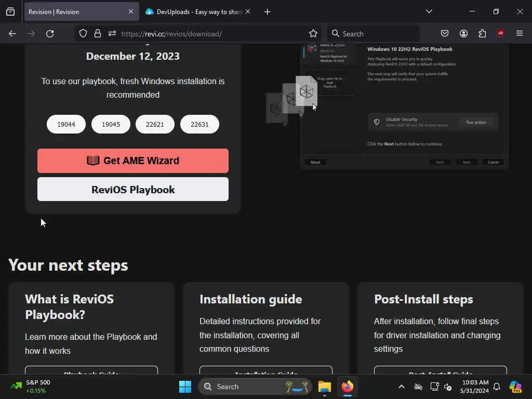Screen dimensions: 532x399
Task: Click the ReviOS Playbook button
Action: 133,189
